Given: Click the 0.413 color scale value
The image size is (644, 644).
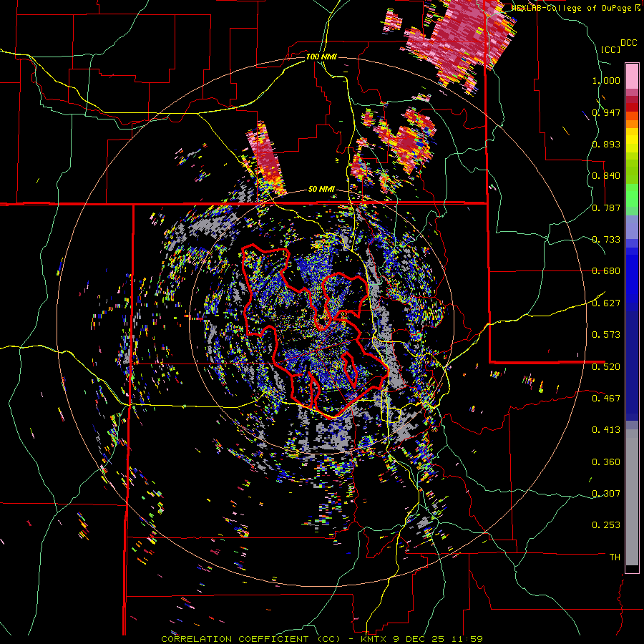Looking at the screenshot, I should click(606, 430).
